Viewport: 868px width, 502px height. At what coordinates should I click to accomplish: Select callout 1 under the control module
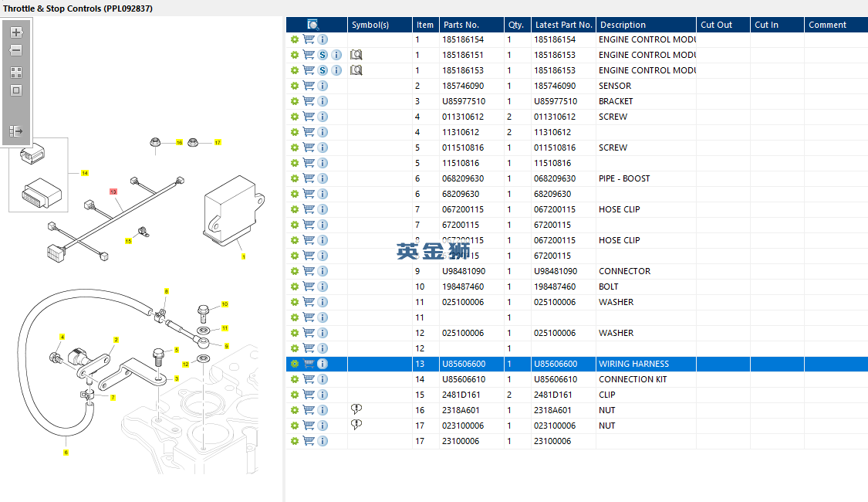point(243,256)
